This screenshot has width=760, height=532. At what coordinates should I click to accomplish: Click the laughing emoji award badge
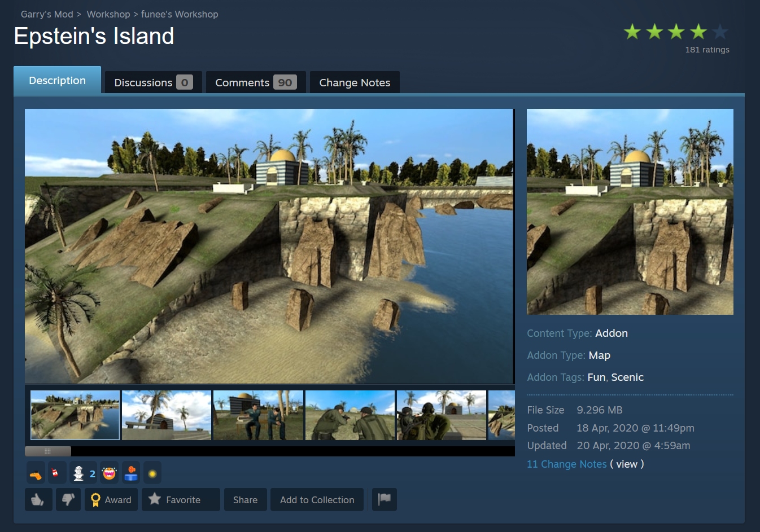109,473
